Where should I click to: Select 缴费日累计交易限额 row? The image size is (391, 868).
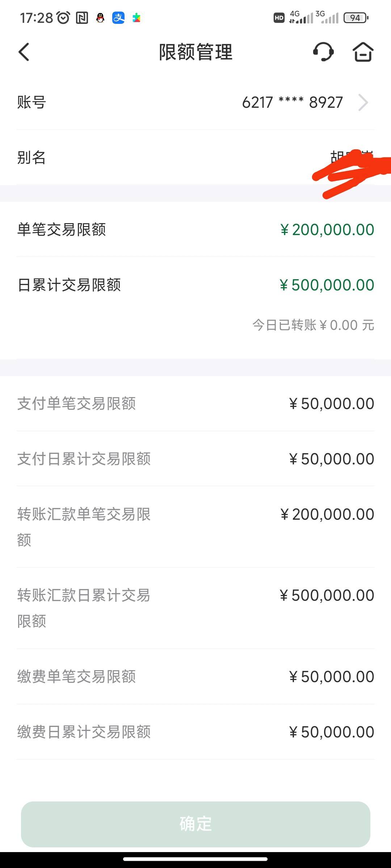pyautogui.click(x=195, y=732)
